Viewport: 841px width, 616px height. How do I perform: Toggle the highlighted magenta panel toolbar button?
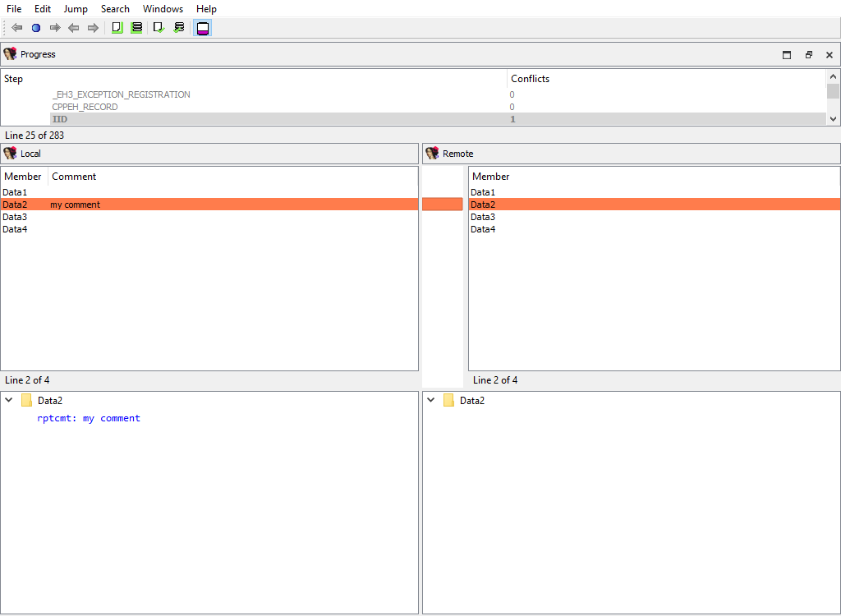point(202,28)
